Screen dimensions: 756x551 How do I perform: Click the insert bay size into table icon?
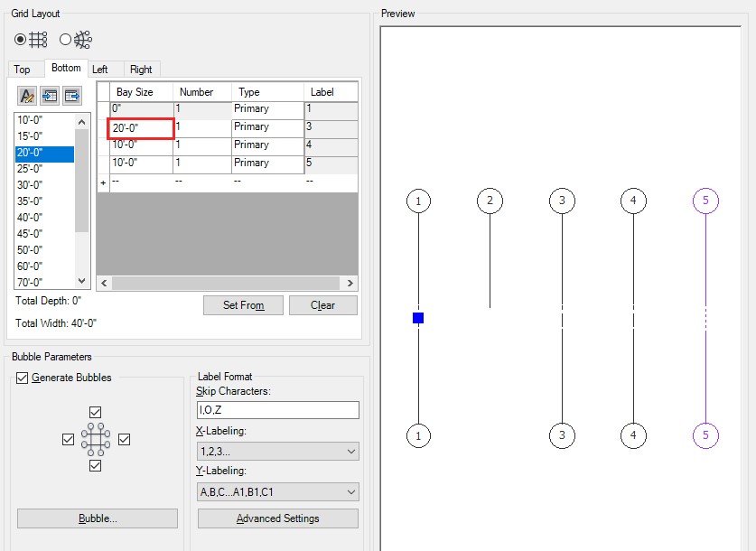pos(50,96)
